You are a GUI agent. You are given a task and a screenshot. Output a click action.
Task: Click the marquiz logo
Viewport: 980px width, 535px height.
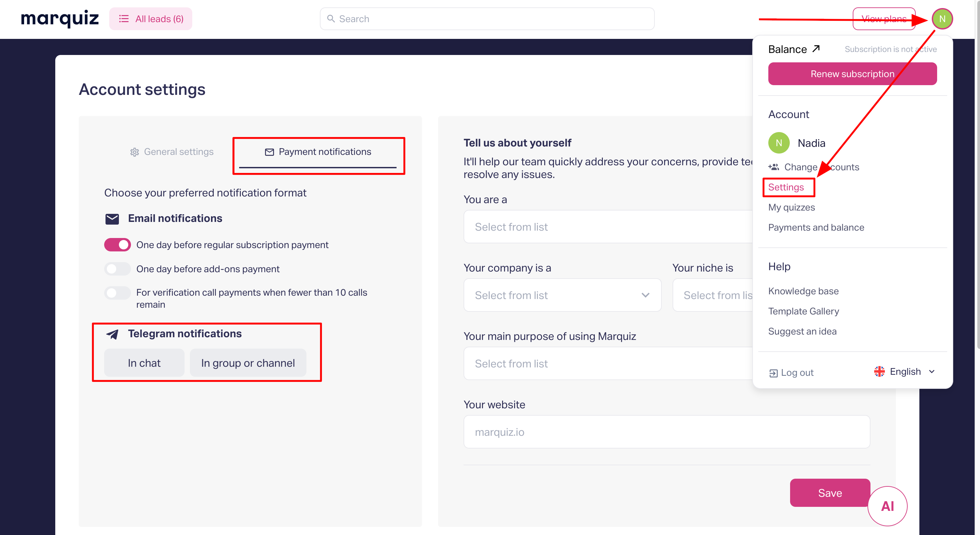click(x=60, y=19)
